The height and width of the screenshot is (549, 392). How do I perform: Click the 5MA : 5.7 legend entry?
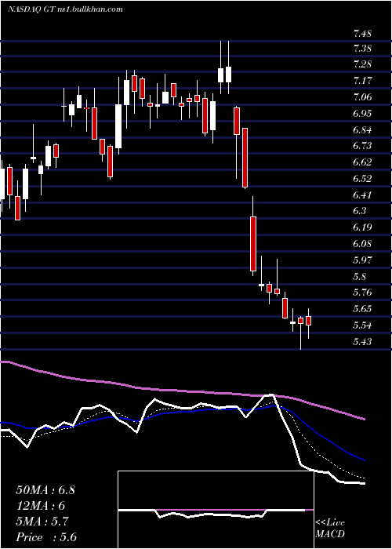coord(43,522)
